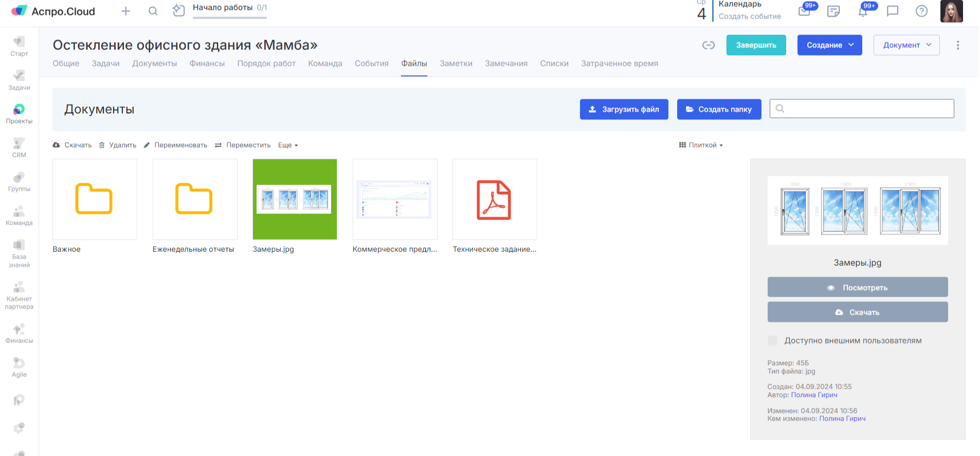Image resolution: width=980 pixels, height=456 pixels.
Task: Expand the 'Создание' dropdown button
Action: tap(829, 45)
